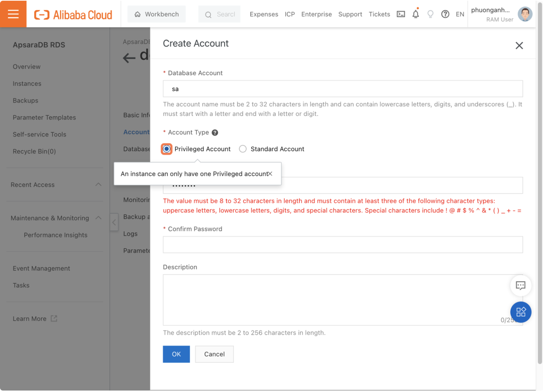Image resolution: width=543 pixels, height=392 pixels.
Task: Click the blue widget grid icon bottom right
Action: [x=520, y=312]
